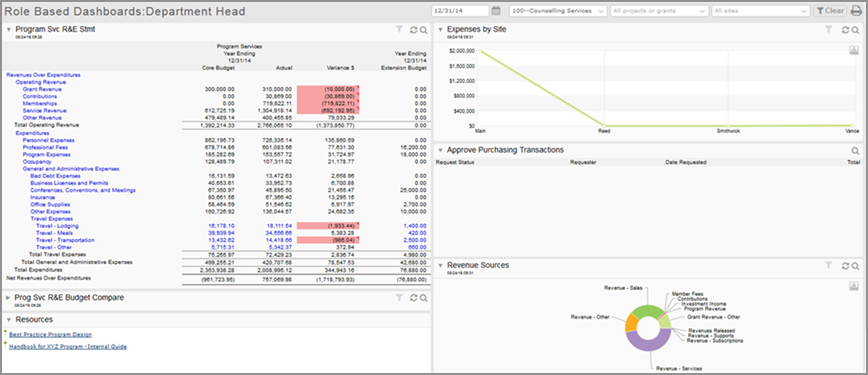Refresh the Expenses by Site panel
Viewport: 868px width, 375px height.
click(845, 30)
